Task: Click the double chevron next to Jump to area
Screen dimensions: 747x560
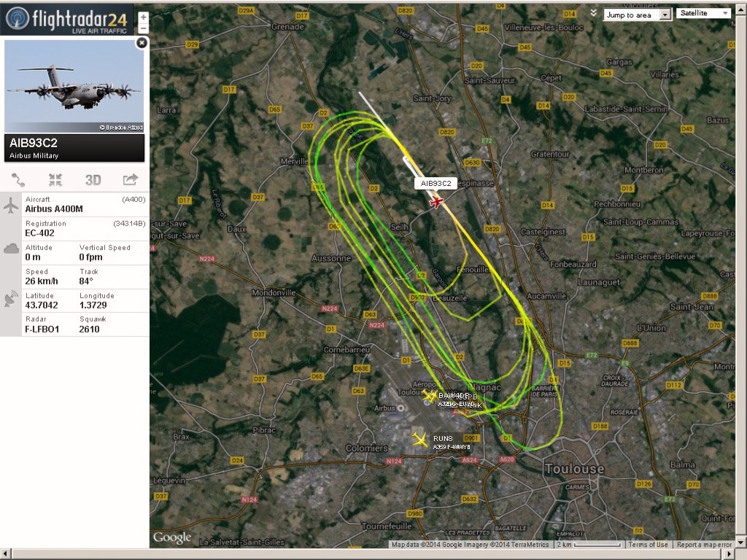Action: [593, 13]
